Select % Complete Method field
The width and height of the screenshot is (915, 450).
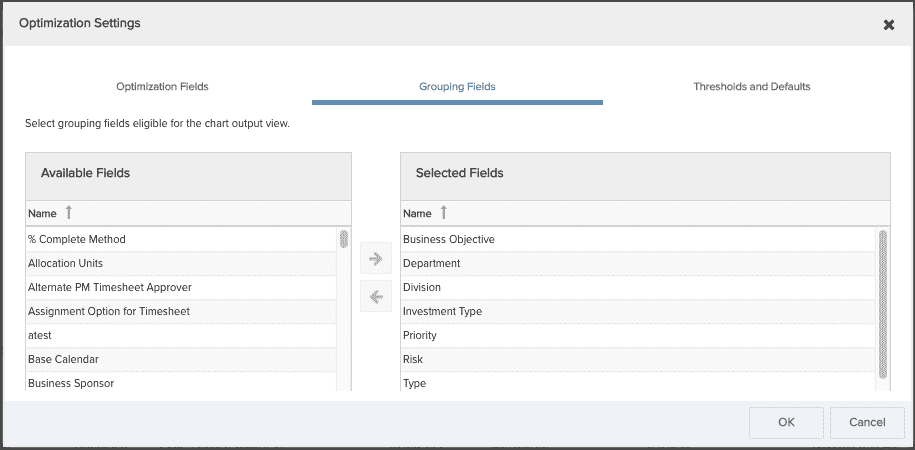coord(181,239)
